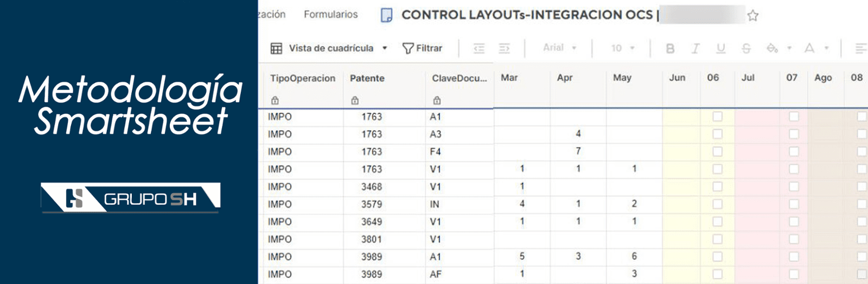Click the grid view table icon
This screenshot has width=868, height=284.
click(x=276, y=48)
